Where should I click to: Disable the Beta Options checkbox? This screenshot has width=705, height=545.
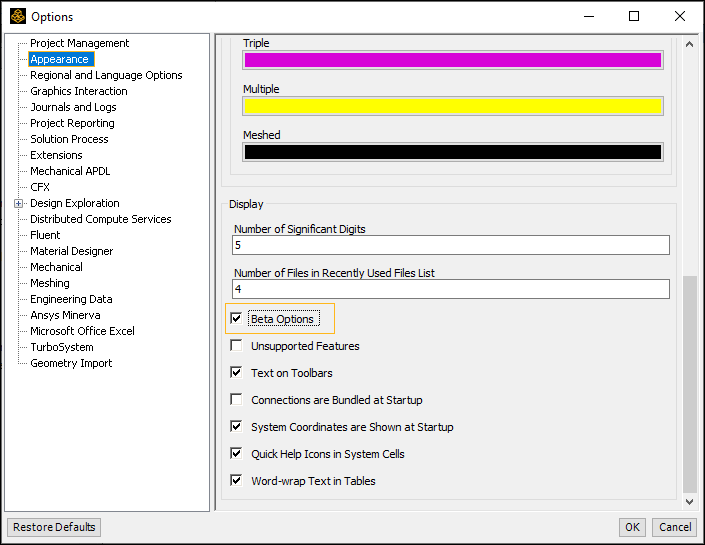point(236,319)
